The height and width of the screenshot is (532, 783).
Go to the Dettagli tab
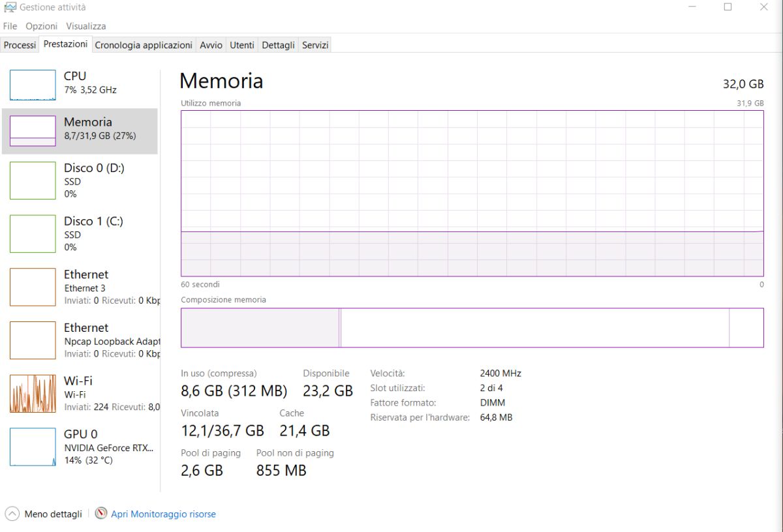(x=278, y=45)
